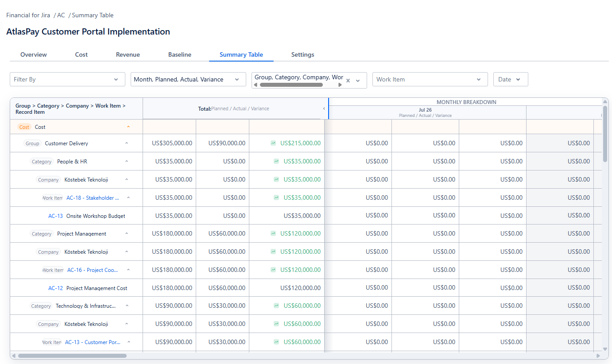Click the trend icon in AC-16 Project Coo row
The image size is (612, 364).
tap(273, 270)
